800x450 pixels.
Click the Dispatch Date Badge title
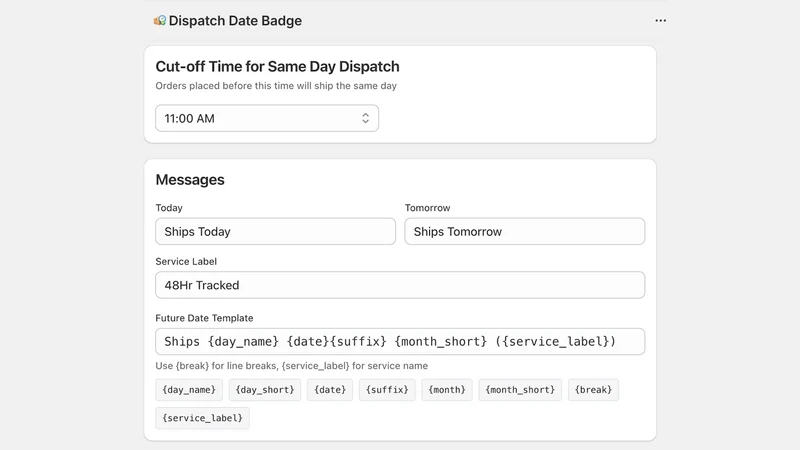click(235, 20)
